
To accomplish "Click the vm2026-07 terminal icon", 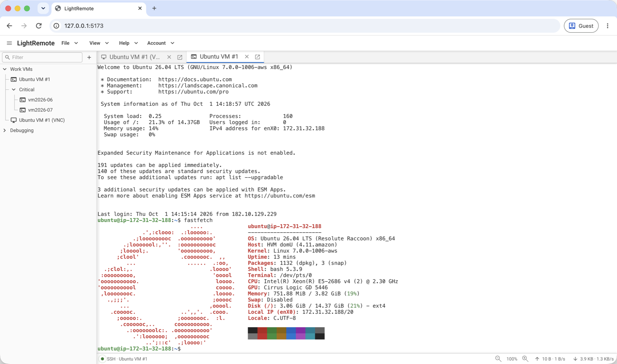I will pos(23,110).
